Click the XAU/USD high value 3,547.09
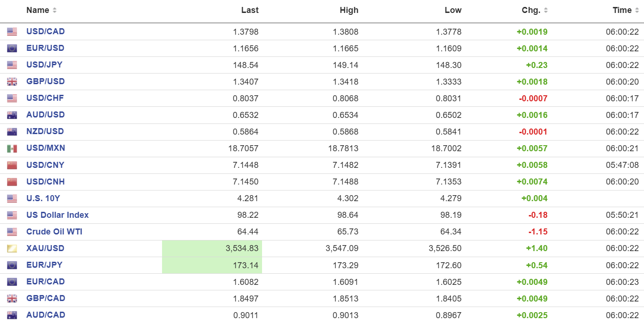This screenshot has height=320, width=644. (x=342, y=248)
